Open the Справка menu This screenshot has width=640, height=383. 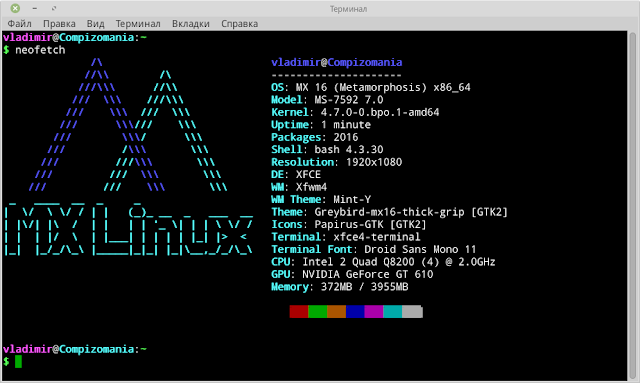[239, 24]
